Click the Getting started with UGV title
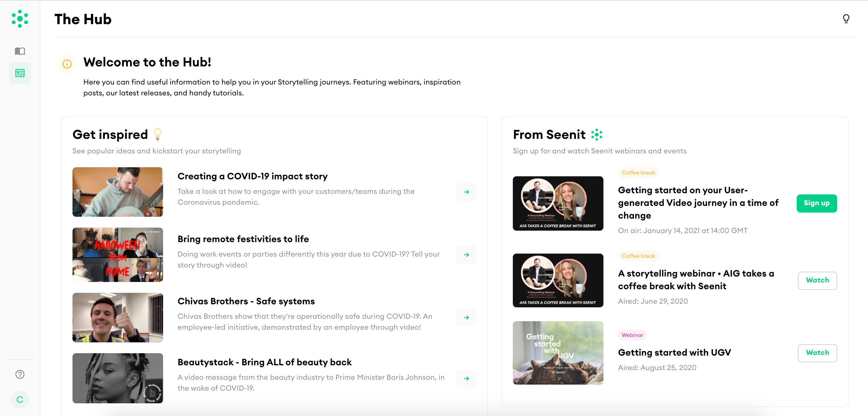Viewport: 868px width, 416px height. [x=674, y=352]
